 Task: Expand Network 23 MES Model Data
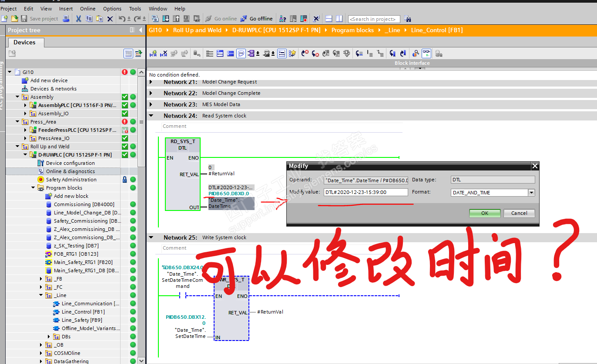[x=151, y=104]
